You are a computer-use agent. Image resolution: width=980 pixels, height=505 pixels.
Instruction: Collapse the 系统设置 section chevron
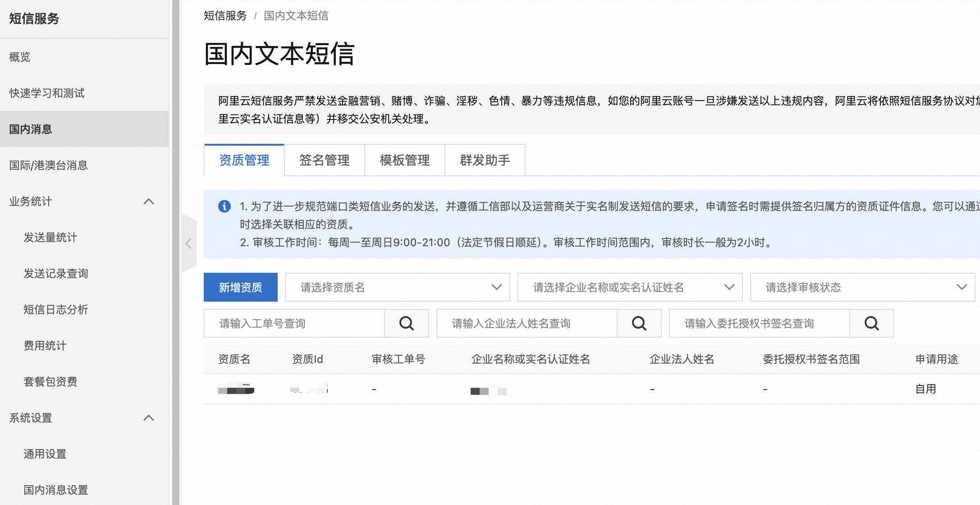click(149, 418)
